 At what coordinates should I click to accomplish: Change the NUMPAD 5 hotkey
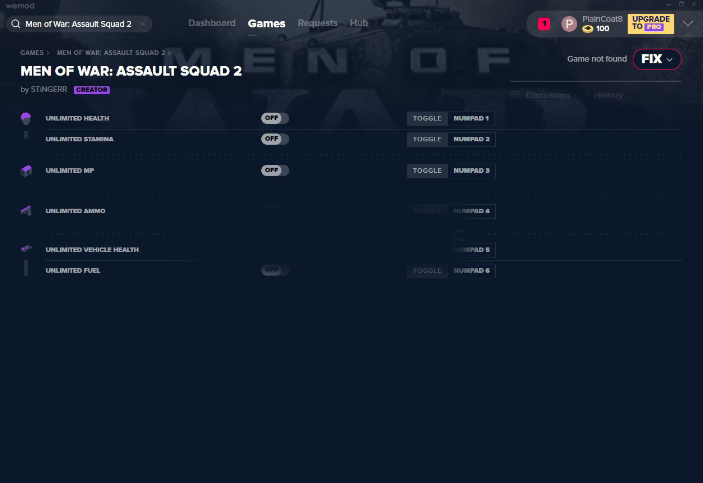[471, 249]
